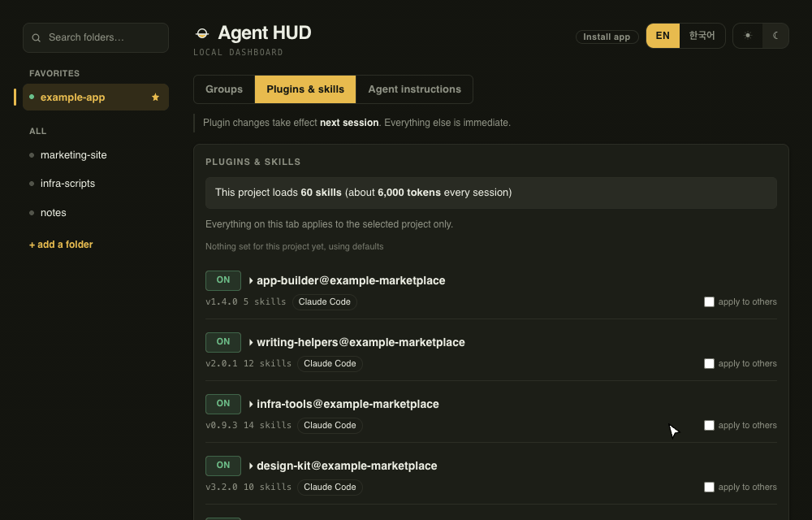812x520 pixels.
Task: Click the Install app button
Action: pyautogui.click(x=607, y=37)
